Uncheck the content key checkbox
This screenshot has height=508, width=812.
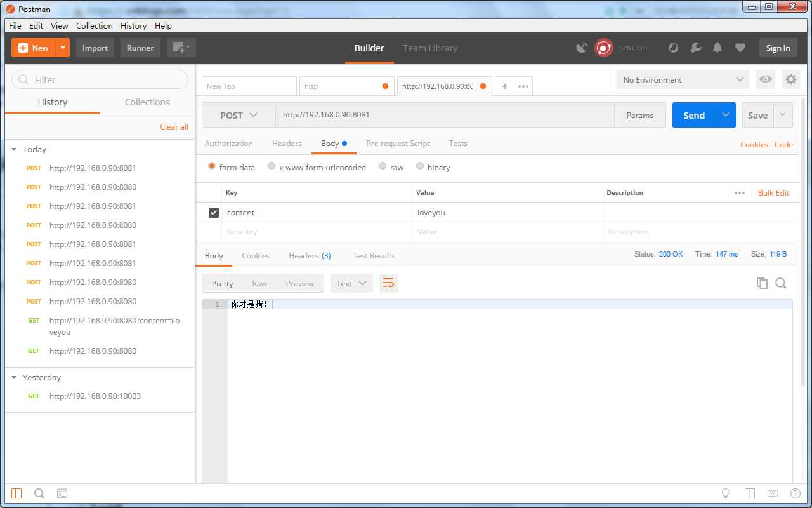point(214,213)
